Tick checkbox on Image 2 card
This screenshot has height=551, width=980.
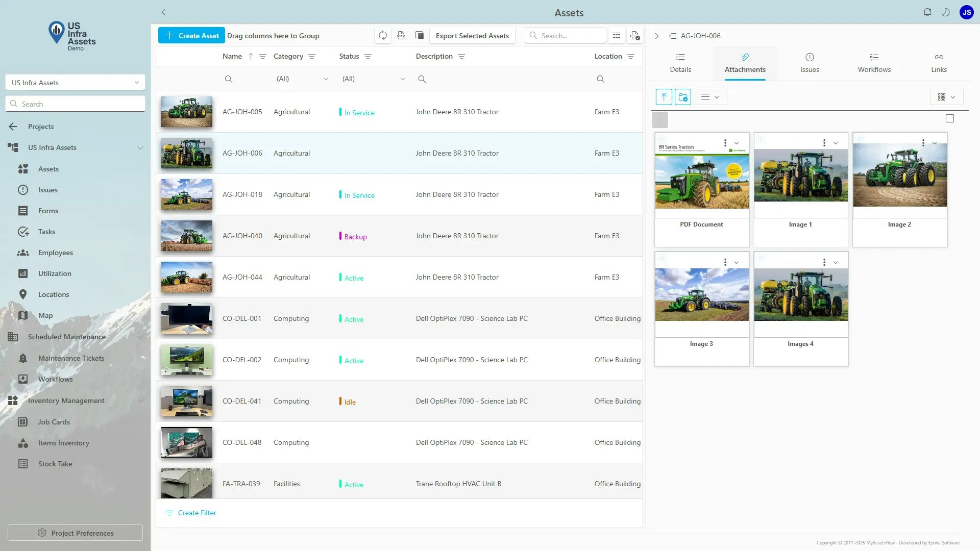860,139
